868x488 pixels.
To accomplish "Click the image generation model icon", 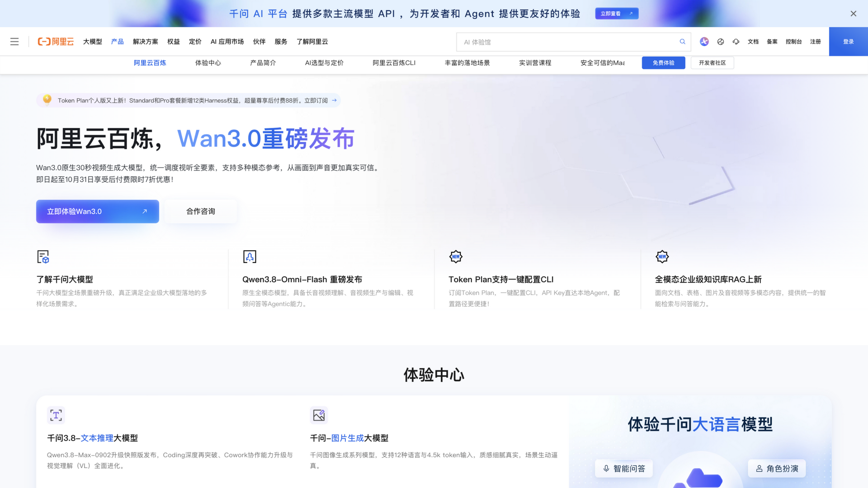I will pos(319,415).
